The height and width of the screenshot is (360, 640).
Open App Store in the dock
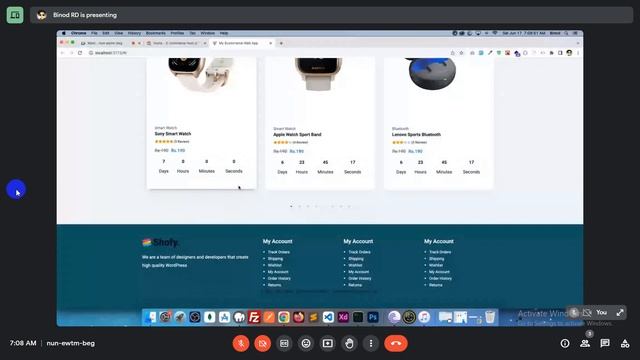(224, 317)
